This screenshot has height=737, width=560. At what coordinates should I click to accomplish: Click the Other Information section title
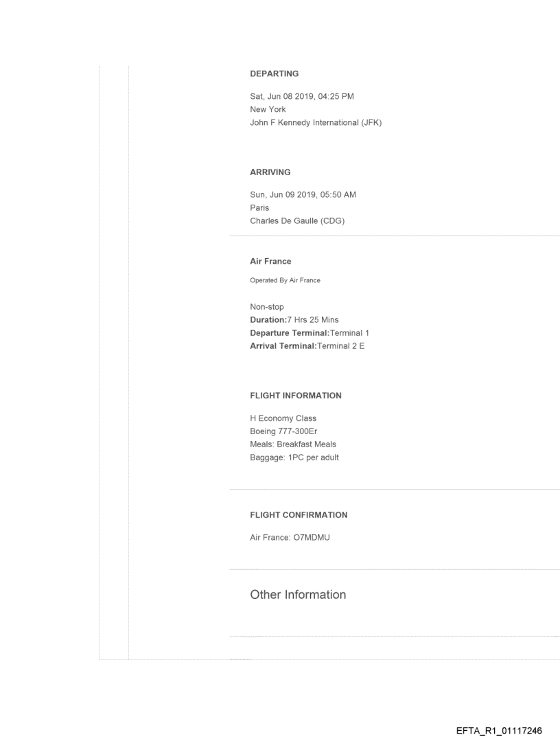coord(298,595)
